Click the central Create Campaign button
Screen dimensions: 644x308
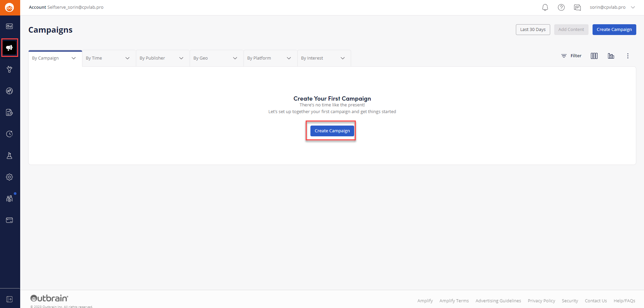(332, 131)
